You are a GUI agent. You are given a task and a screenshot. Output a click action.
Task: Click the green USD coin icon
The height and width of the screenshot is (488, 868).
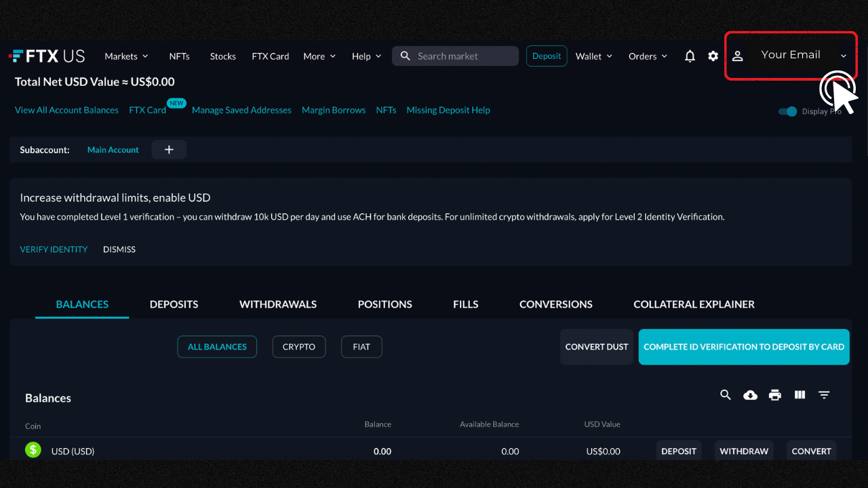pos(33,449)
